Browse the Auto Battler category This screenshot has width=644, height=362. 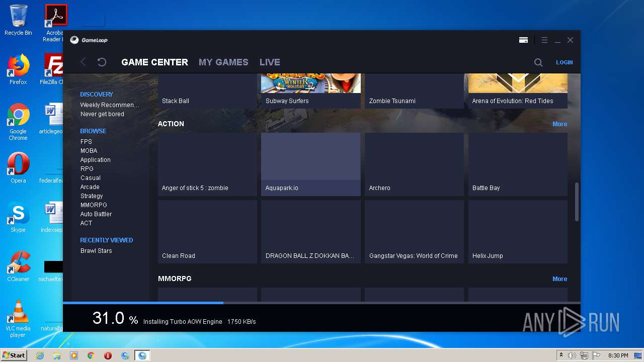[x=96, y=214]
